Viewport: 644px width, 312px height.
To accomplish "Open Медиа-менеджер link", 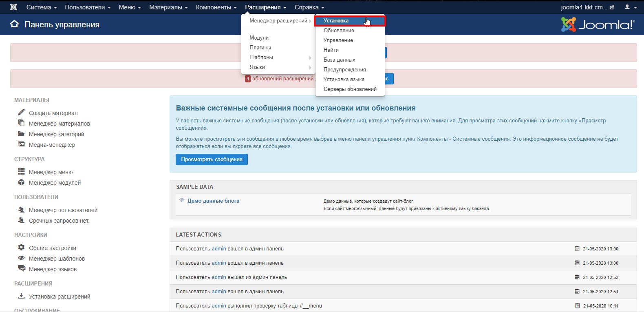I will point(52,145).
